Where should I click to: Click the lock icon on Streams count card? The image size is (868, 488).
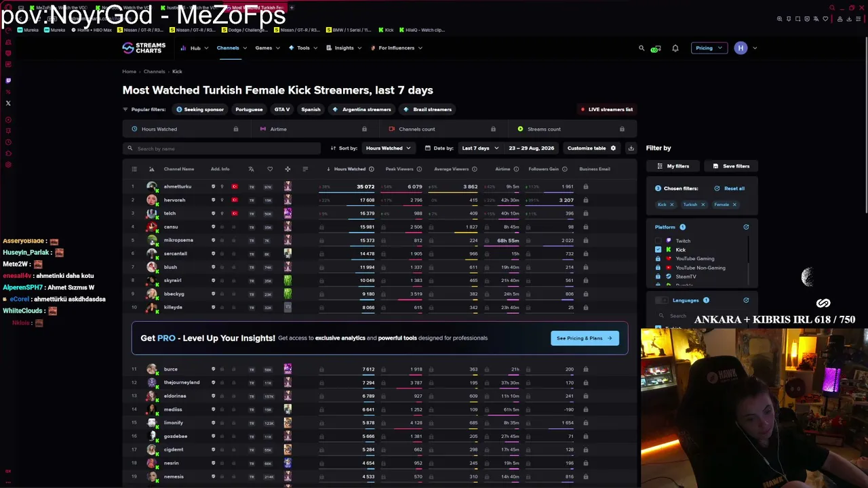[622, 129]
